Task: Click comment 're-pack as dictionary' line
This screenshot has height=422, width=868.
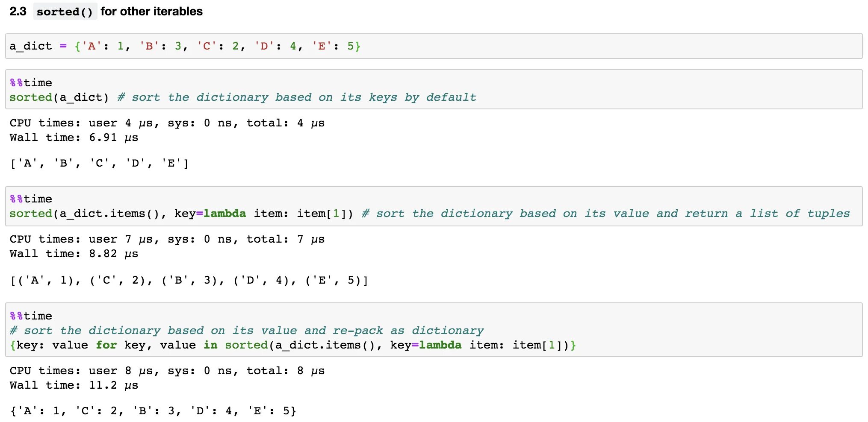Action: pyautogui.click(x=247, y=331)
